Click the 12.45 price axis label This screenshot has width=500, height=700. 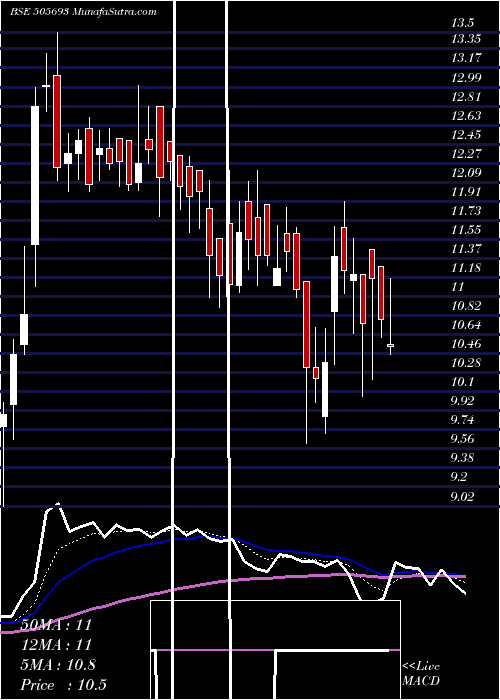pyautogui.click(x=466, y=134)
